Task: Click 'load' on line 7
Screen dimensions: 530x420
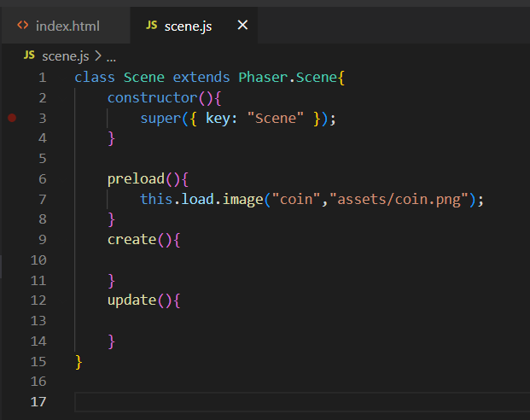Action: coord(198,199)
